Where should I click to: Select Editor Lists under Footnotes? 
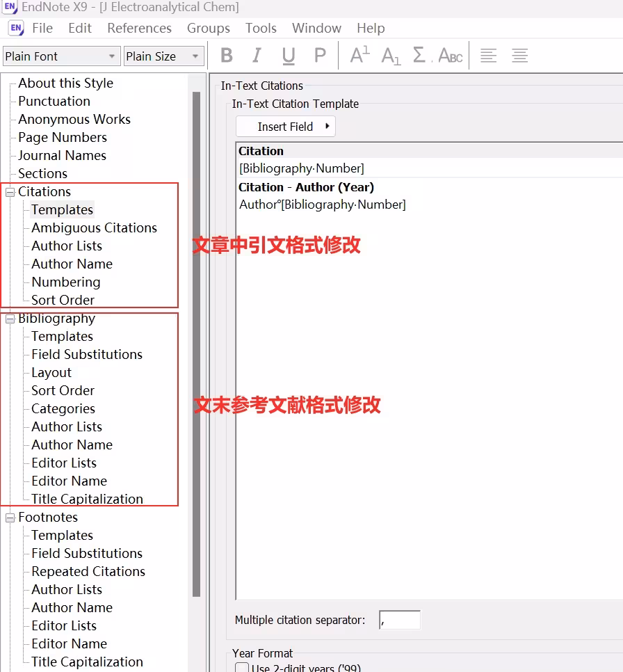tap(64, 625)
